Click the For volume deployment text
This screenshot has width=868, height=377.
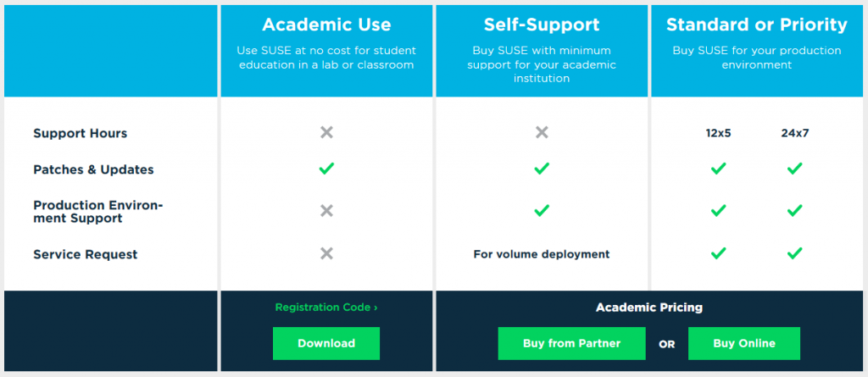click(x=542, y=254)
